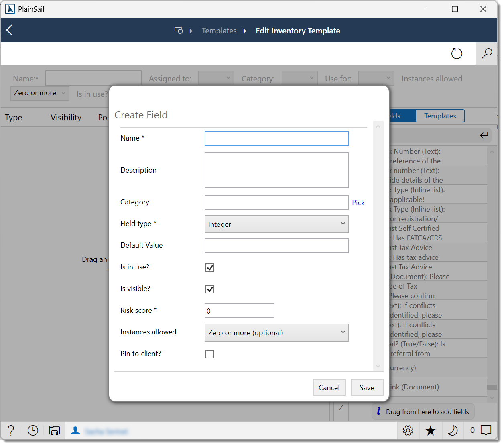This screenshot has width=504, height=446.
Task: Click the Pick category link
Action: (358, 203)
